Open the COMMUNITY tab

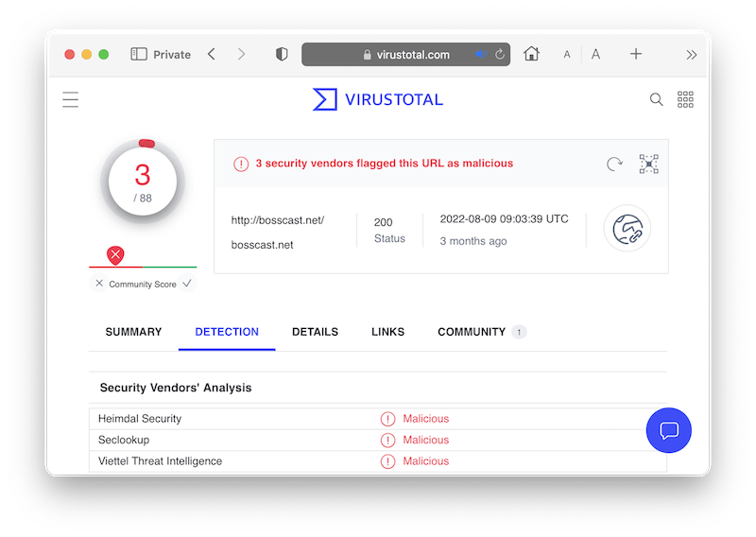[x=482, y=332]
